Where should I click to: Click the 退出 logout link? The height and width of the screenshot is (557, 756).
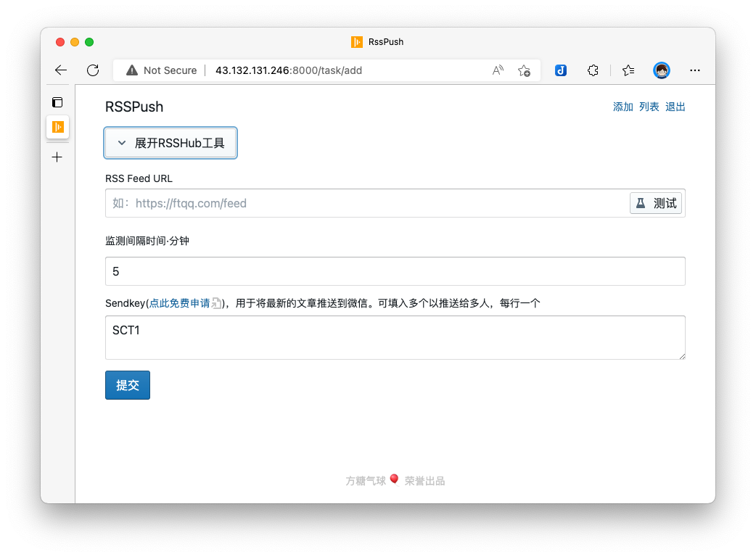[x=675, y=107]
